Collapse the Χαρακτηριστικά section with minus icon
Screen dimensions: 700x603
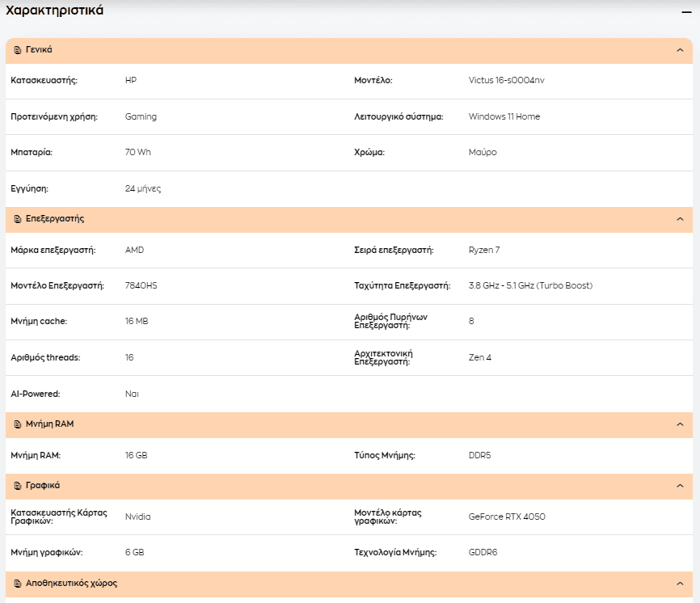686,12
